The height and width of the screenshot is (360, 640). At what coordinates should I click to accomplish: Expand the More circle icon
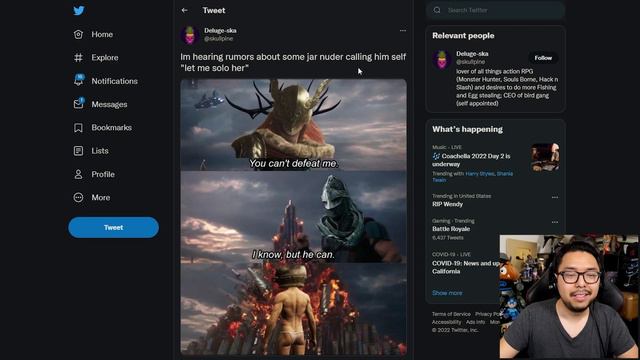(78, 198)
